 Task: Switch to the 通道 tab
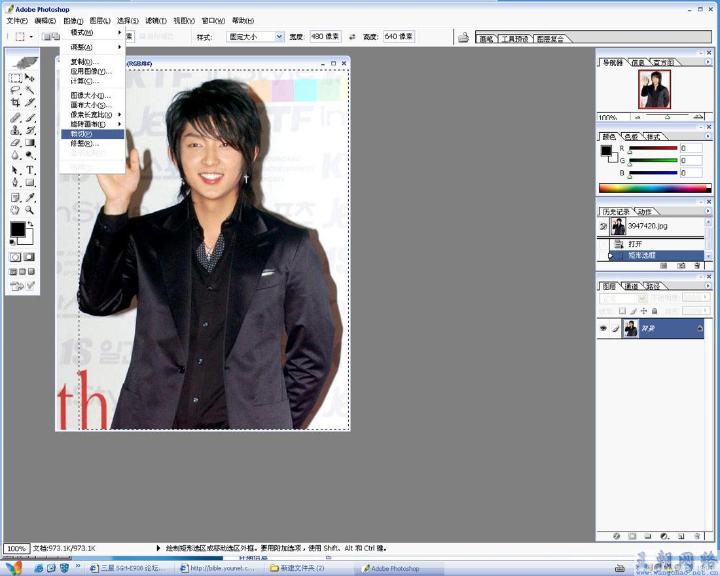pos(632,286)
